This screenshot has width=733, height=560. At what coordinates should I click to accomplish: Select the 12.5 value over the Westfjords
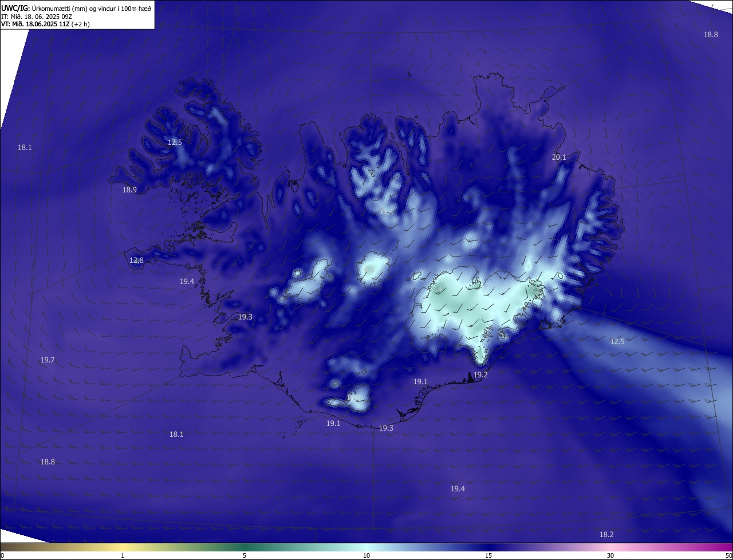(x=175, y=143)
